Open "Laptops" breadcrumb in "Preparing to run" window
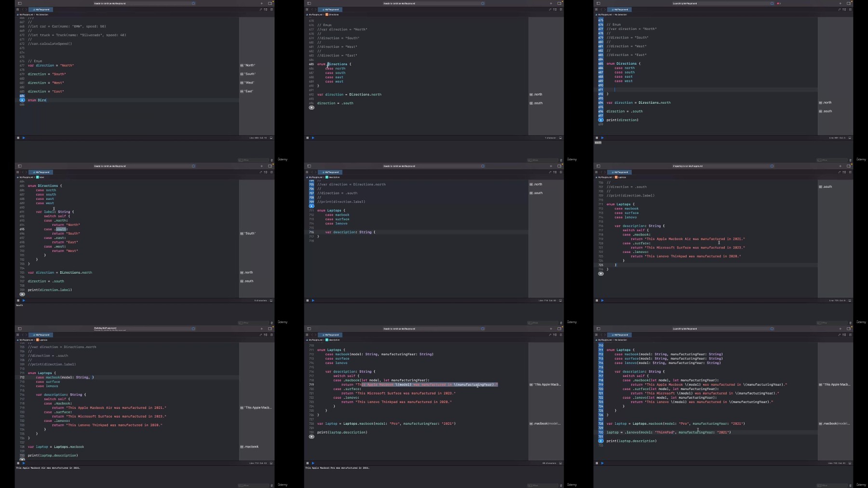This screenshot has height=488, width=868. [620, 177]
